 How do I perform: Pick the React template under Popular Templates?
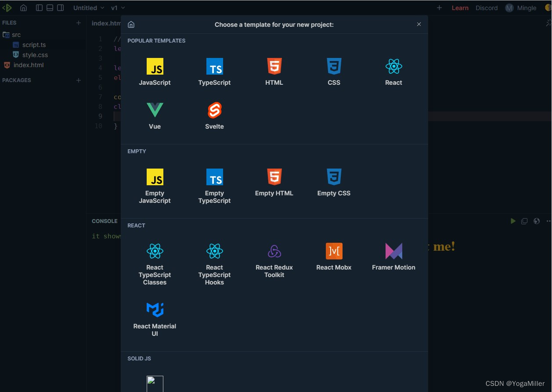coord(393,72)
